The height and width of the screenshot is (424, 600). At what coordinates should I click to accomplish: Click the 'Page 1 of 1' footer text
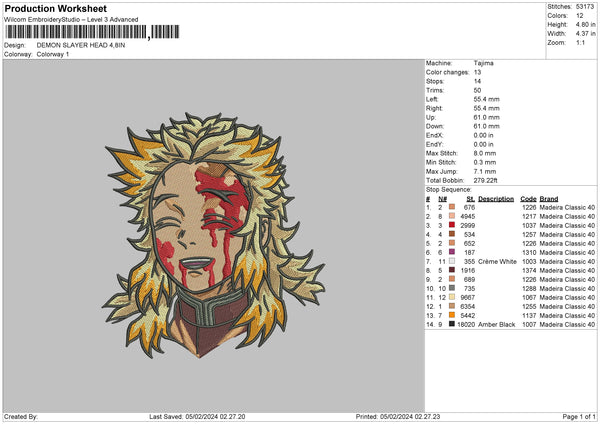(x=579, y=416)
